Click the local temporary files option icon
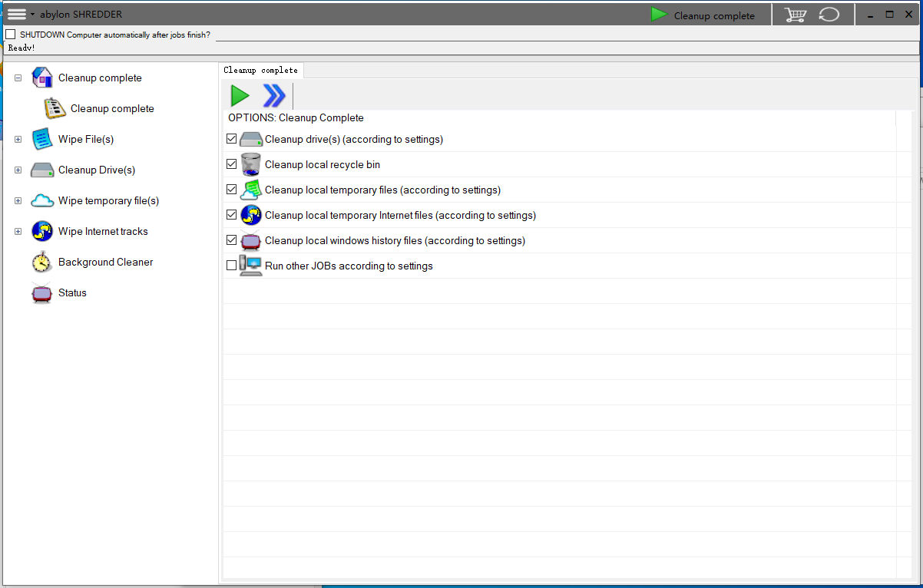Image resolution: width=923 pixels, height=588 pixels. [251, 190]
